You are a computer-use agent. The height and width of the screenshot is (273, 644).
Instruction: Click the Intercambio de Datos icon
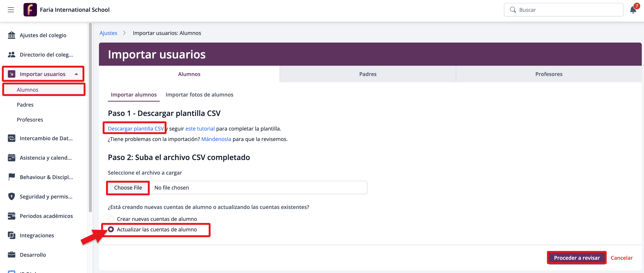pyautogui.click(x=12, y=138)
